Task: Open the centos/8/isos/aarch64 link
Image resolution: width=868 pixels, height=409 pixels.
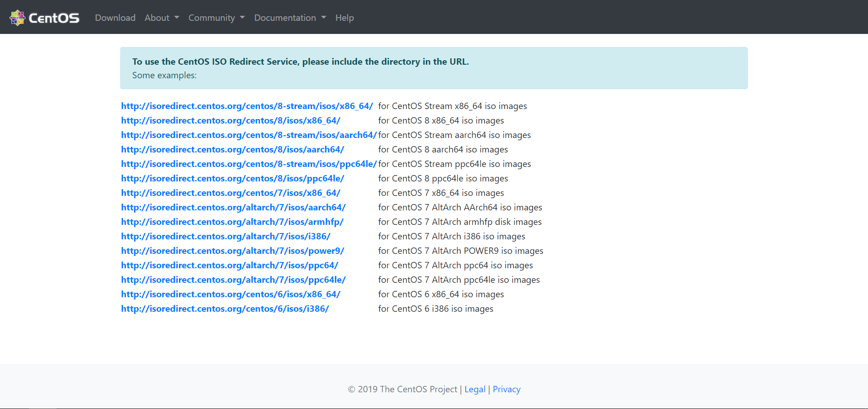Action: pyautogui.click(x=232, y=149)
